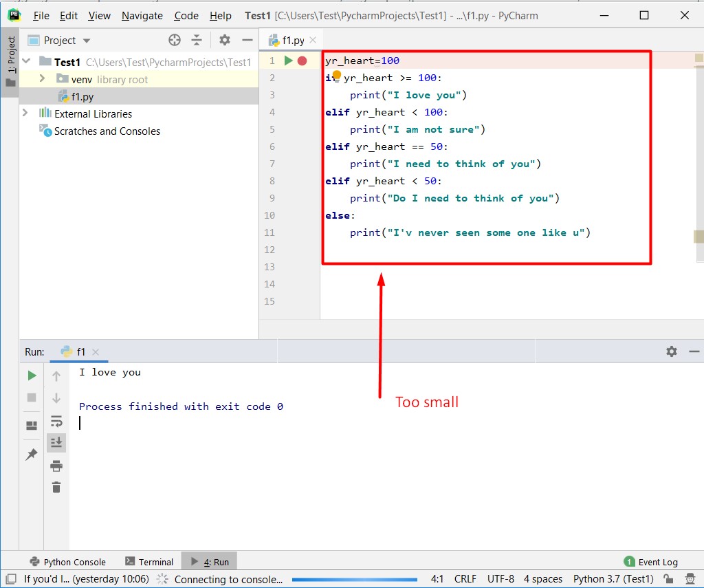Open the Project panel settings gear

[224, 40]
